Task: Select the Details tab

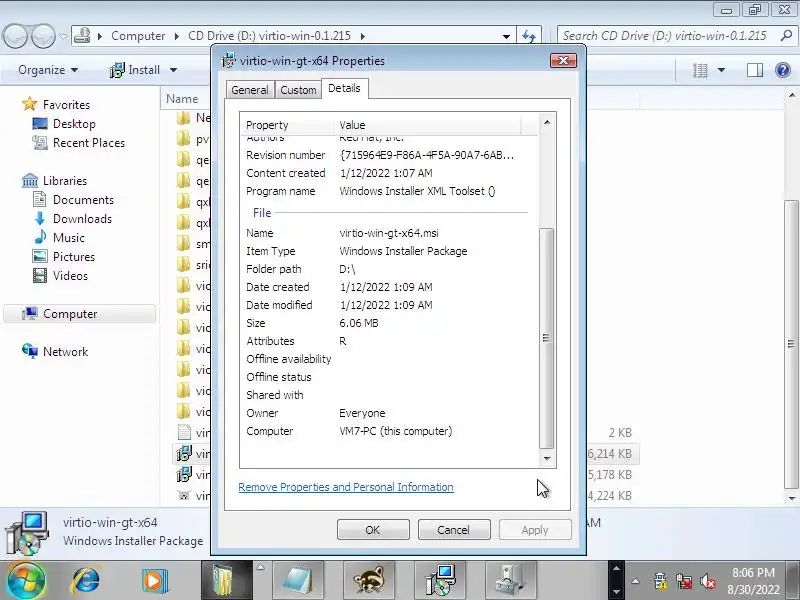Action: (344, 88)
